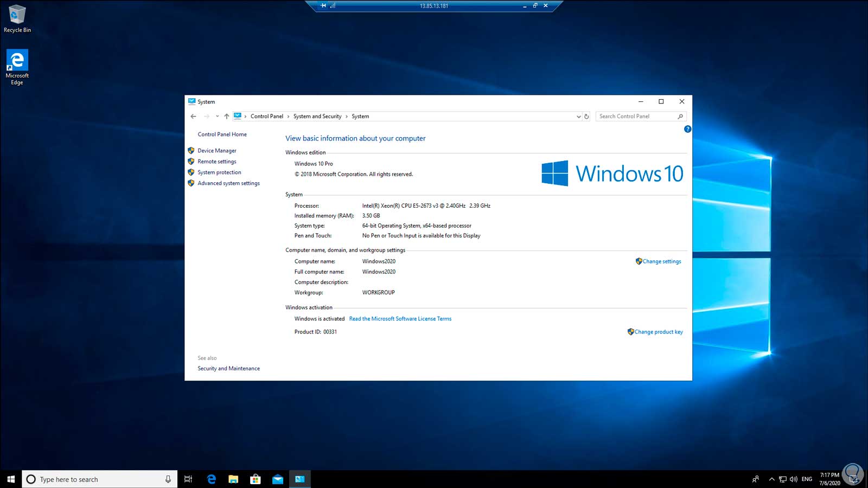Go forward using the Forward arrow
Image resolution: width=868 pixels, height=488 pixels.
[206, 117]
